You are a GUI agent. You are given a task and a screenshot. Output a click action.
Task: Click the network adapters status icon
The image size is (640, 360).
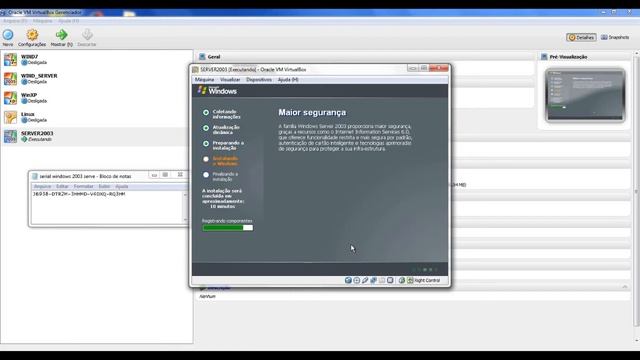point(373,280)
